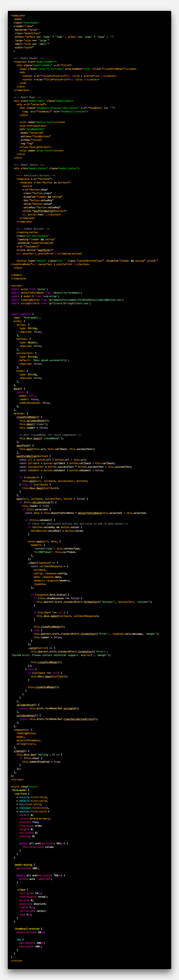
Task: Click the Check for additional buttons comment
Action: tap(78, 524)
